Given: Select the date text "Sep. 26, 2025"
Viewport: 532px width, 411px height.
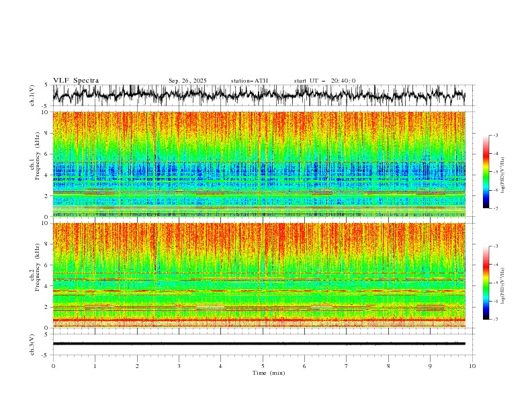Looking at the screenshot, I should point(187,81).
